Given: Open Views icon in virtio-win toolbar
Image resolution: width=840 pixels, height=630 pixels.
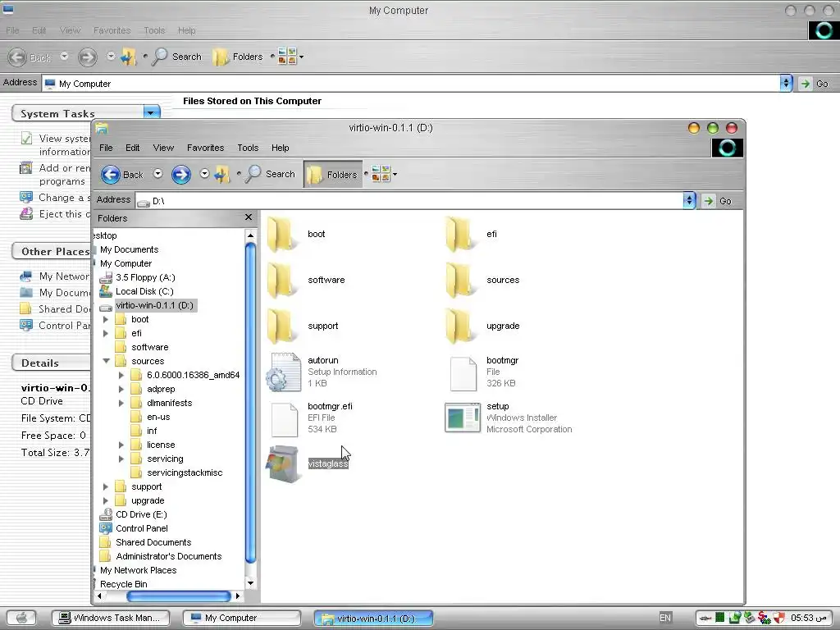Looking at the screenshot, I should coord(381,174).
